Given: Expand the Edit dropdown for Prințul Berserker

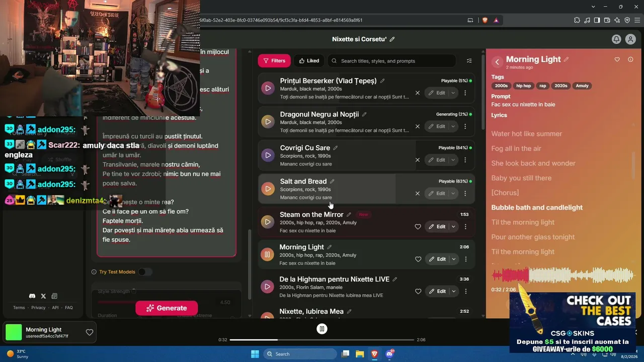Looking at the screenshot, I should tap(453, 93).
